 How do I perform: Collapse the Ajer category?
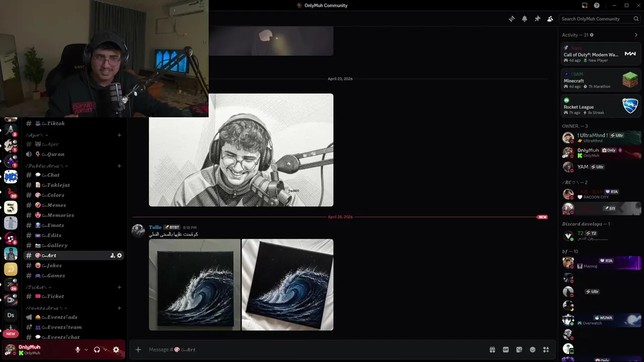(x=37, y=135)
